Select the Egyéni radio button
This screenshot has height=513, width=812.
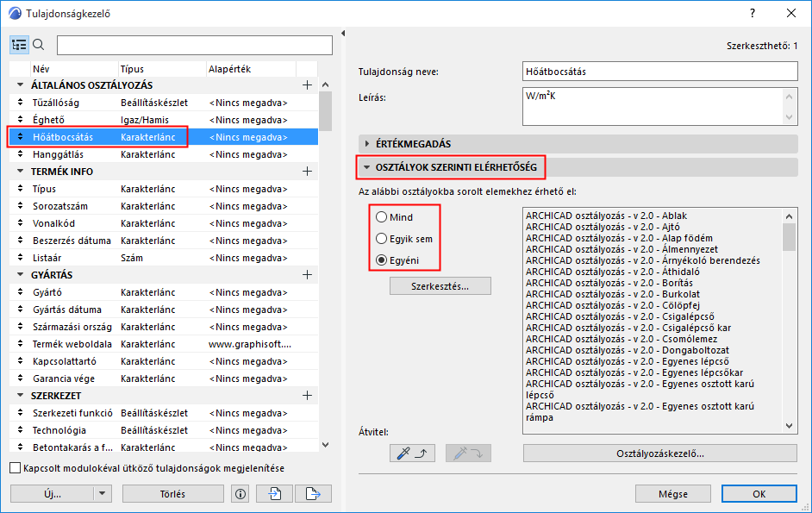click(x=382, y=260)
